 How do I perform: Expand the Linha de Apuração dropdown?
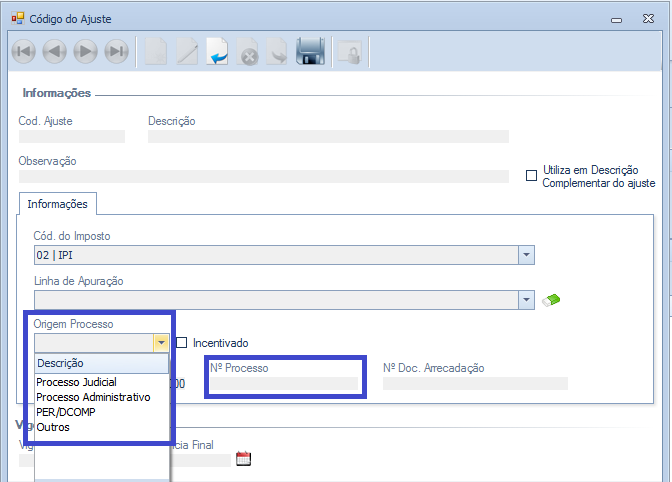coord(526,300)
